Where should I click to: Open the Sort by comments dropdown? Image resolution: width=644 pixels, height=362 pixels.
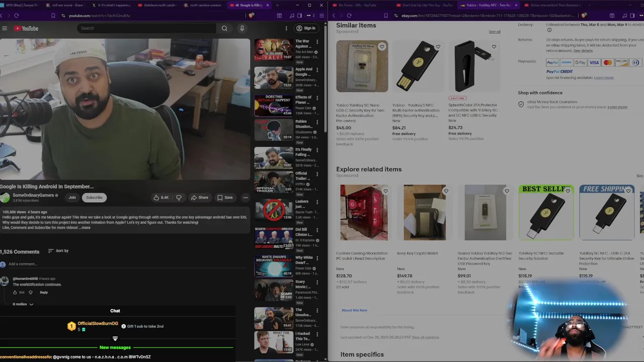tap(58, 250)
